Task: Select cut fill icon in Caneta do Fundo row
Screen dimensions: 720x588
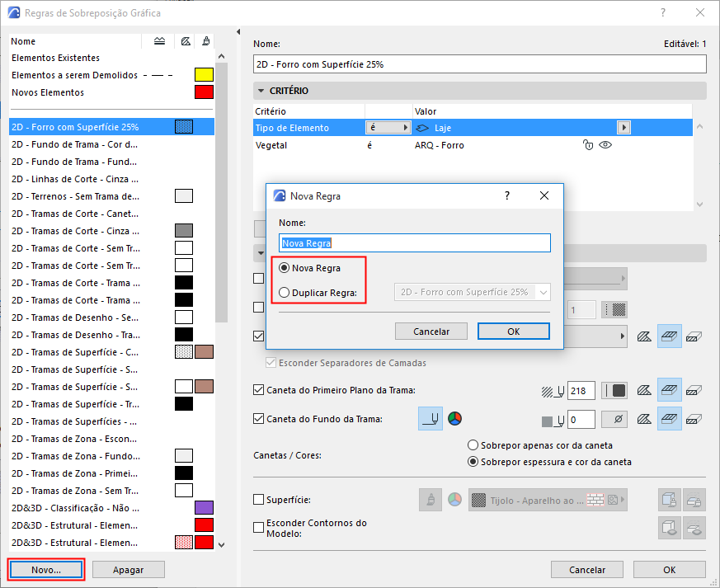Action: [x=644, y=419]
